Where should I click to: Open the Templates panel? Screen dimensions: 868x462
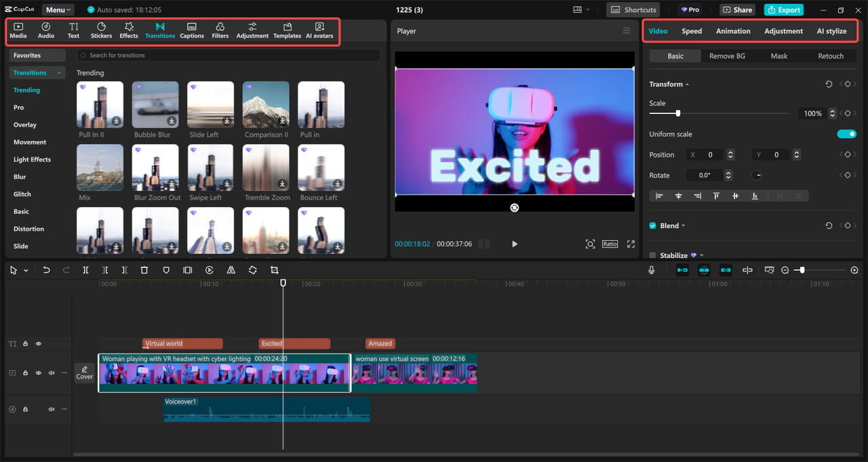click(287, 31)
